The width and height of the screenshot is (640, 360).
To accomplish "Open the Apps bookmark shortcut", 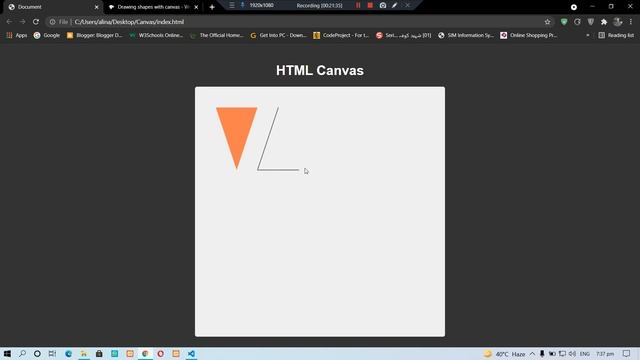I will pos(17,36).
